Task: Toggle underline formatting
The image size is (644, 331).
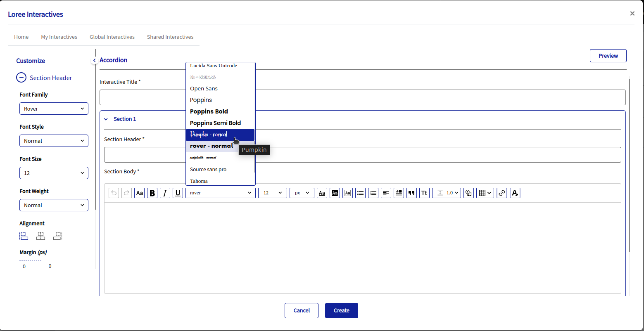Action: click(178, 193)
